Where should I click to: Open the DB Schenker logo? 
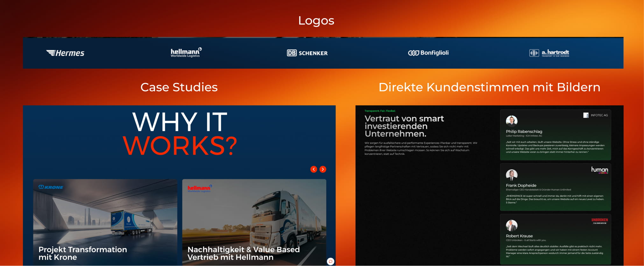click(x=307, y=53)
